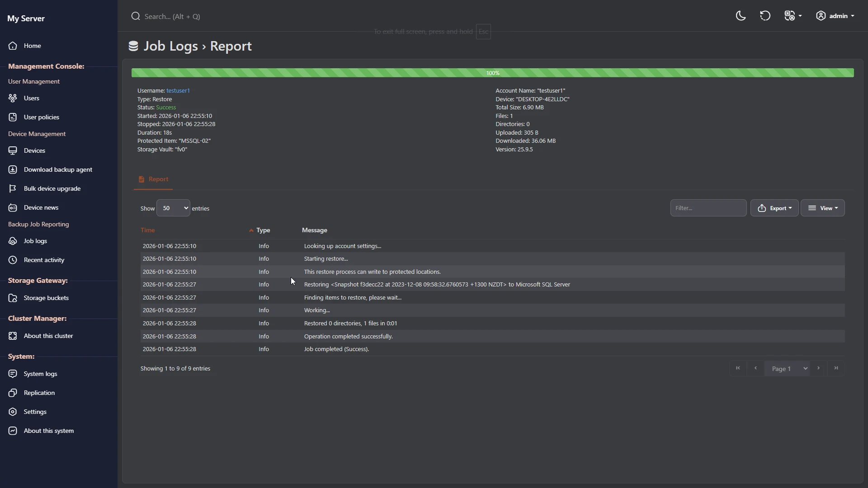Open the server connection dropdown icon
Screen dimensions: 868x488
(793, 16)
